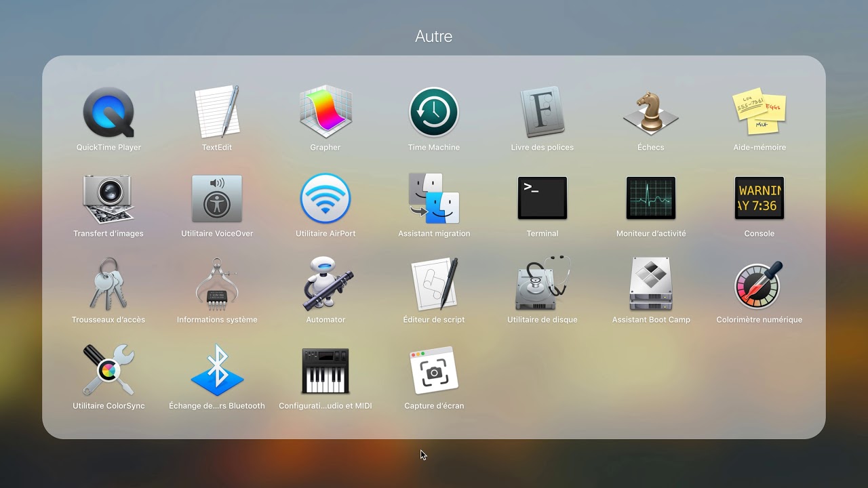Open Moniteur d'activité icon

651,198
